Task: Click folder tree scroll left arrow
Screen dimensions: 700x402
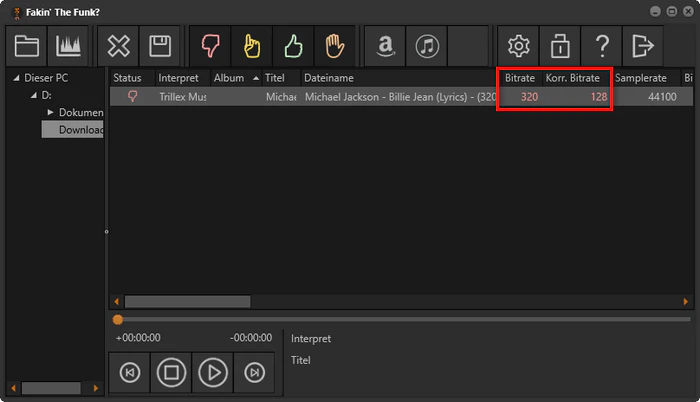Action: 13,388
